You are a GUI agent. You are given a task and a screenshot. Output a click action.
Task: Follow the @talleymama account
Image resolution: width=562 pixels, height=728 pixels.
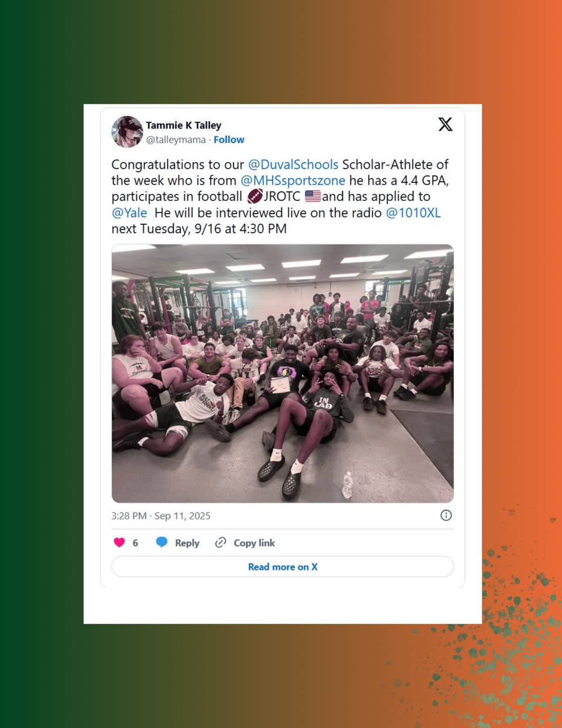pos(229,140)
